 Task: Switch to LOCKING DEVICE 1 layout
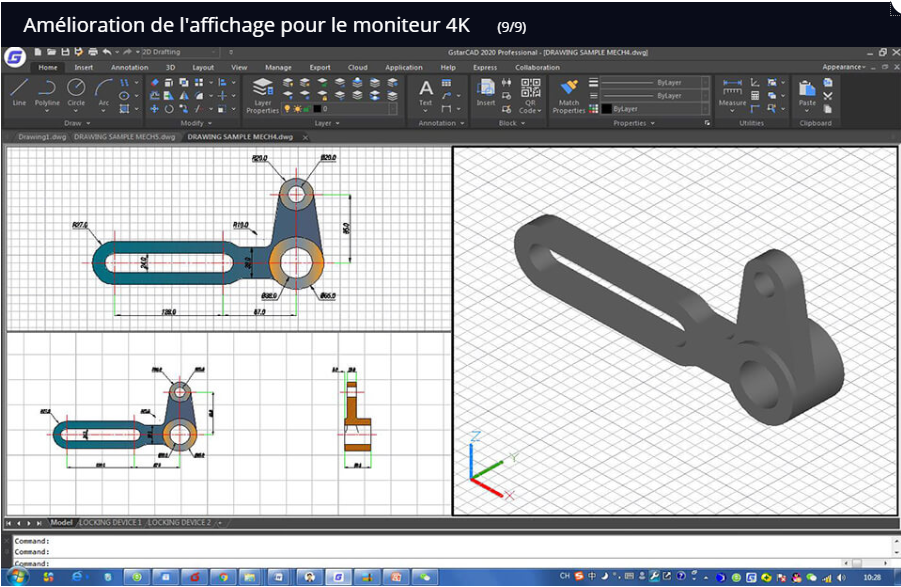click(x=110, y=522)
